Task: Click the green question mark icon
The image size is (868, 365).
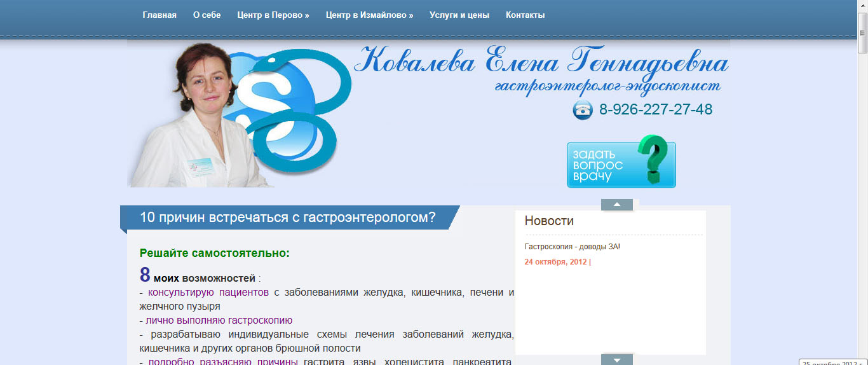Action: (653, 159)
